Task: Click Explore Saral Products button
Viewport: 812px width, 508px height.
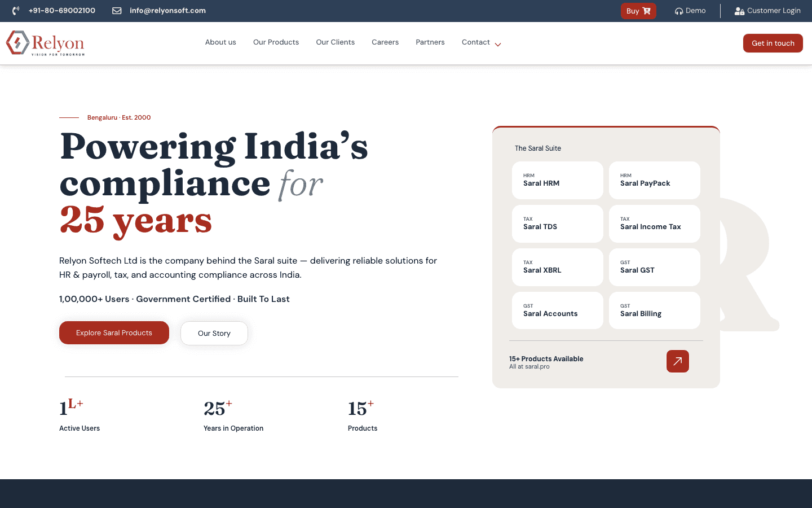Action: [114, 333]
